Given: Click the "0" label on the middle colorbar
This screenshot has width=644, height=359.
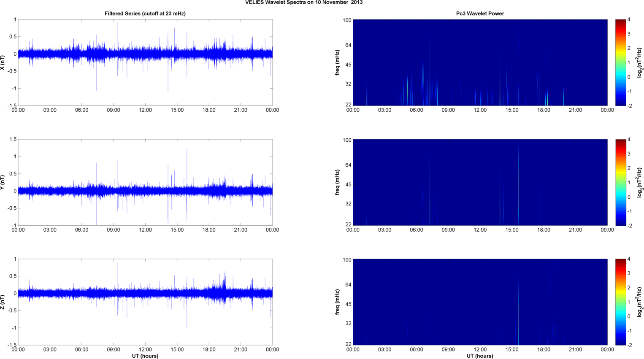Looking at the screenshot, I should (629, 197).
